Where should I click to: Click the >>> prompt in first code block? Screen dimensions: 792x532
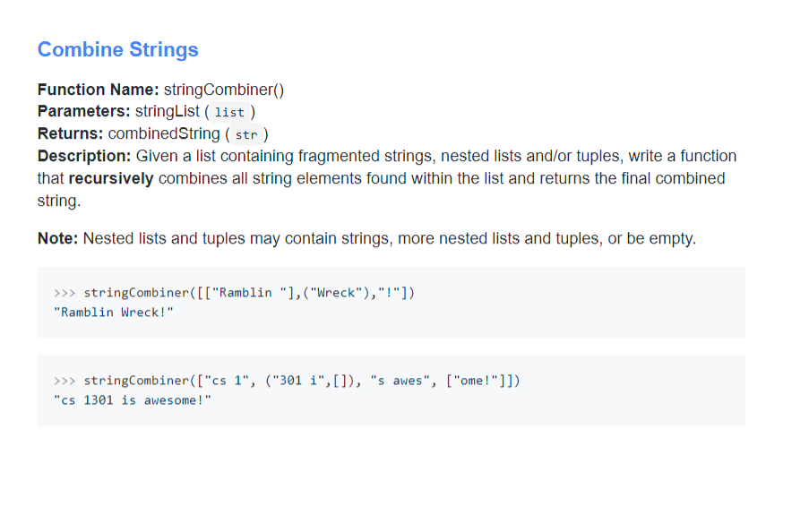point(65,293)
